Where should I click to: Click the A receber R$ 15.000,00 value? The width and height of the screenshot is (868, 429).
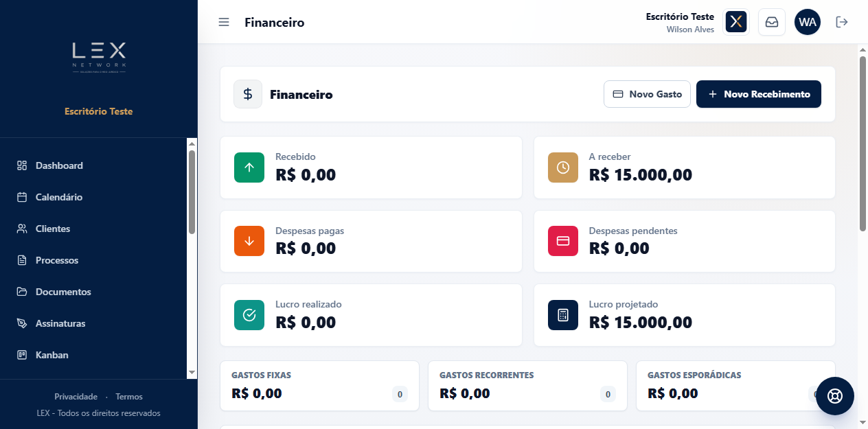tap(641, 175)
